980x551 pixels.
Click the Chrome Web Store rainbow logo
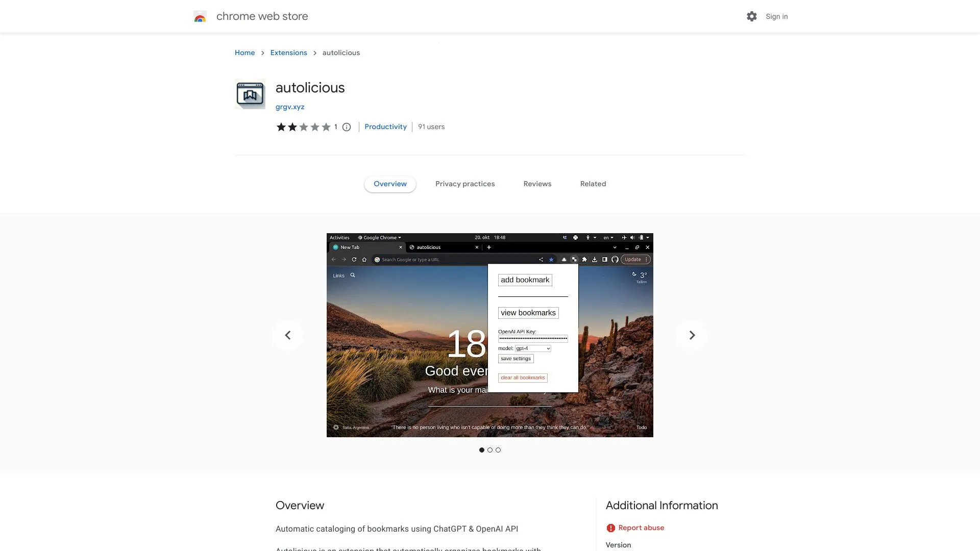click(x=200, y=17)
